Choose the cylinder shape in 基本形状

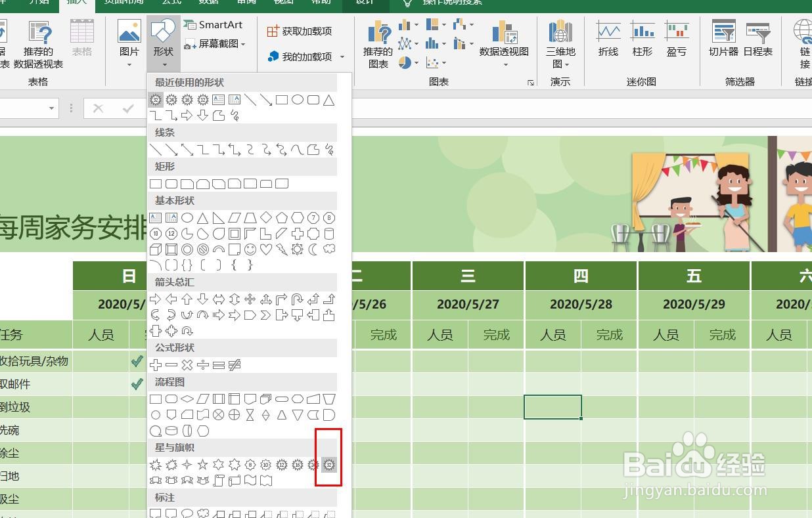329,234
